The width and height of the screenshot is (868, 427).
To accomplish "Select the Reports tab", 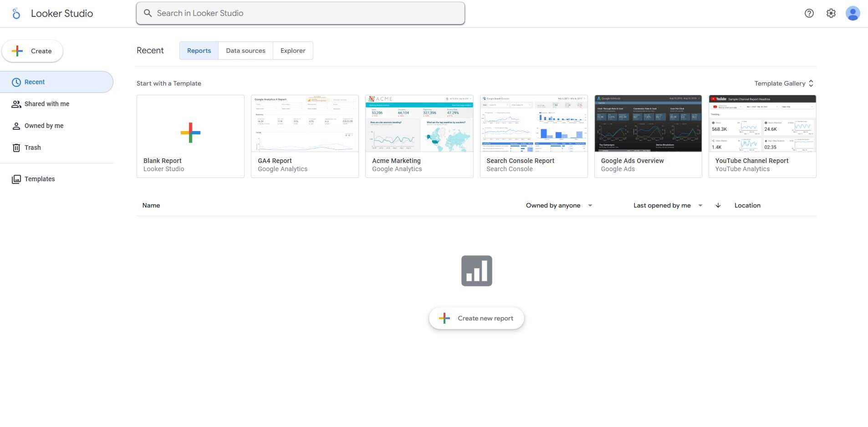I will [x=199, y=51].
